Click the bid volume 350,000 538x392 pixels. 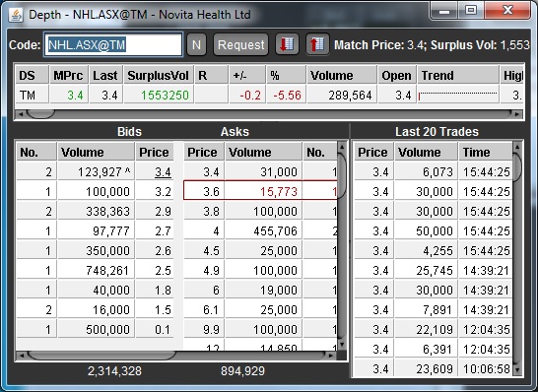coord(96,251)
